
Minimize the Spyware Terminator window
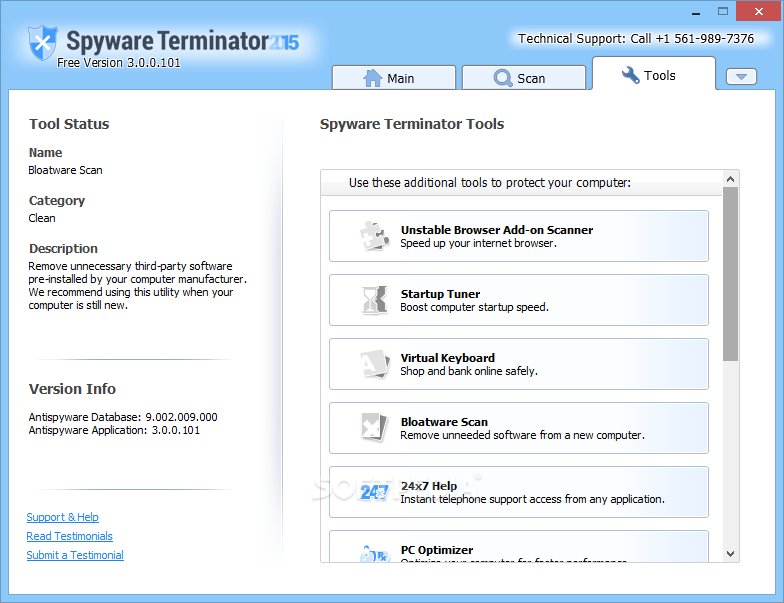coord(696,12)
